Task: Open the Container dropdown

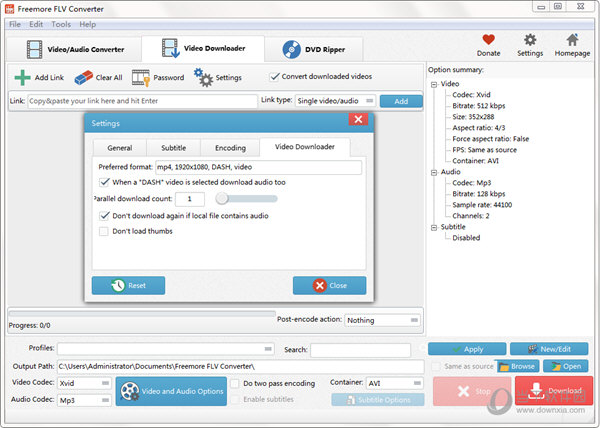Action: pyautogui.click(x=395, y=383)
